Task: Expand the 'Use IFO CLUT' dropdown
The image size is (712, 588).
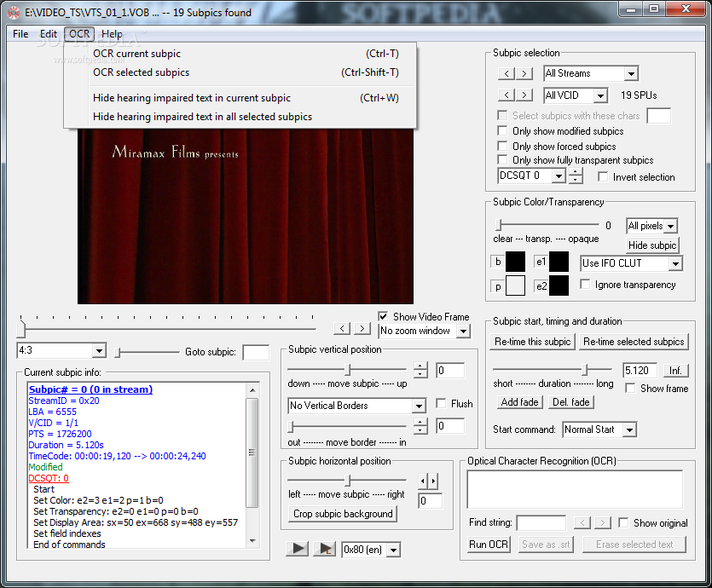Action: click(x=675, y=263)
